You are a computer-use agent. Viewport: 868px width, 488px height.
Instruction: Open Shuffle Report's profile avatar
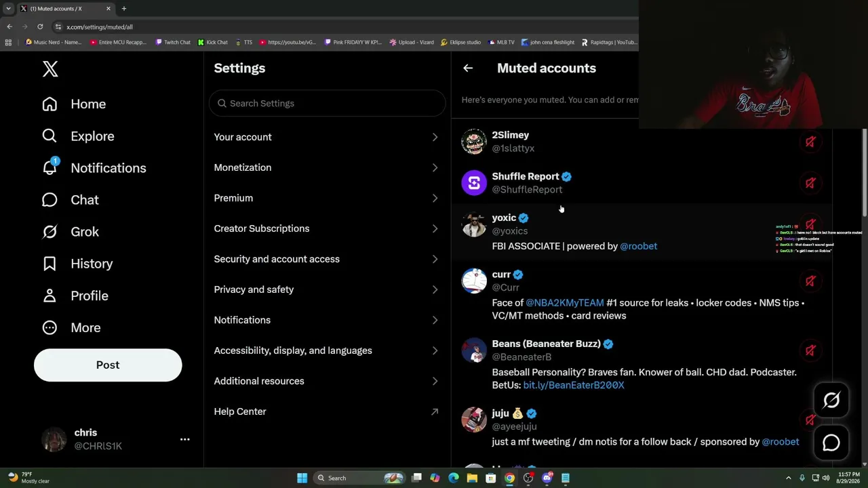[474, 183]
